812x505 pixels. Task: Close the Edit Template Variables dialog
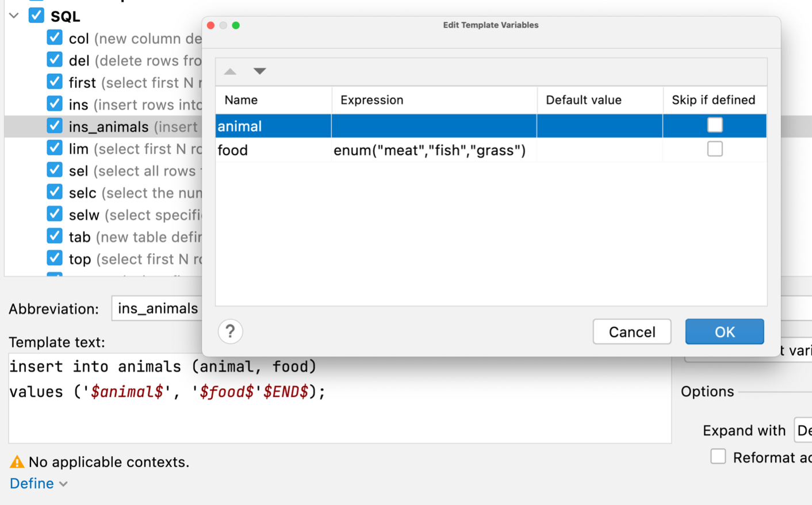click(210, 25)
